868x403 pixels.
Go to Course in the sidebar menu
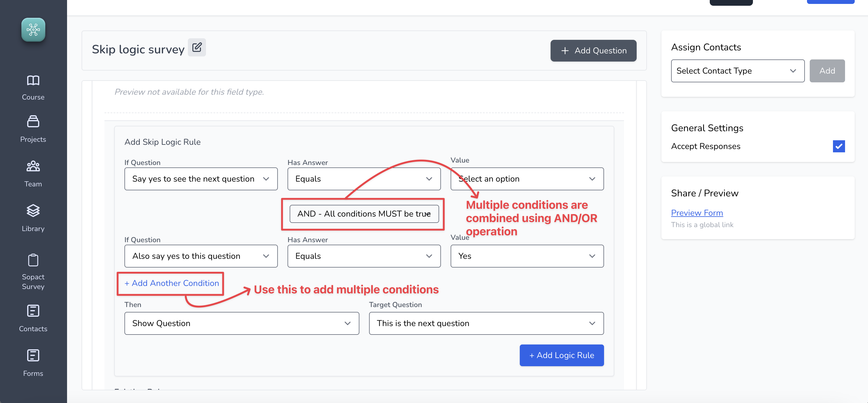point(33,97)
